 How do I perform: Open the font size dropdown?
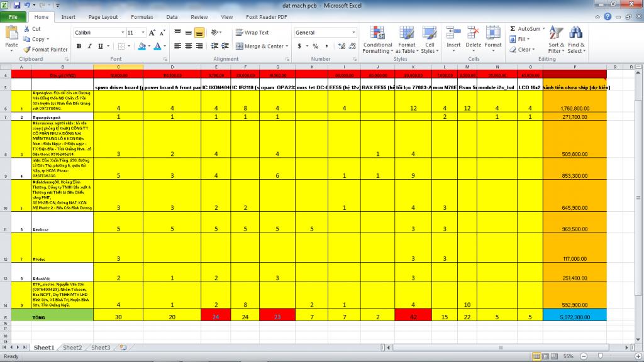(143, 33)
